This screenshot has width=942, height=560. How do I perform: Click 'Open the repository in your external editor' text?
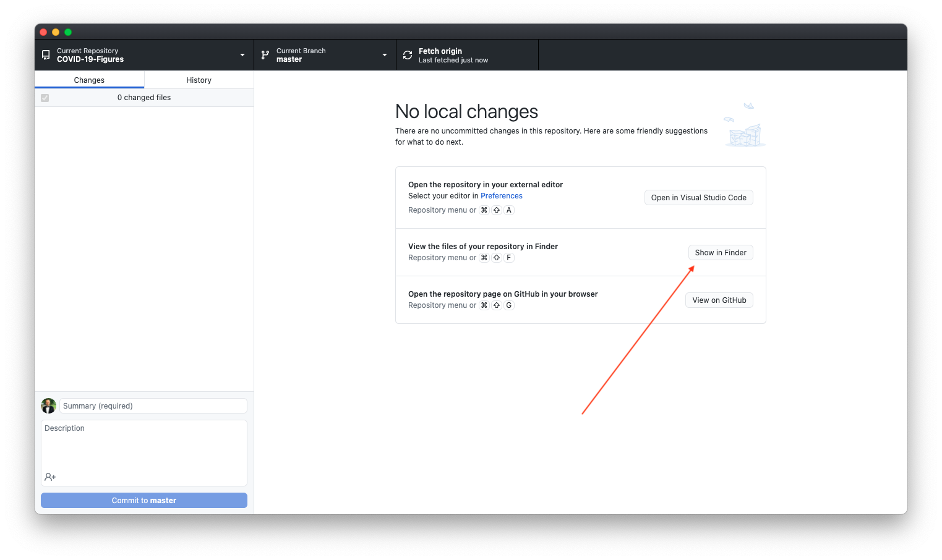486,185
